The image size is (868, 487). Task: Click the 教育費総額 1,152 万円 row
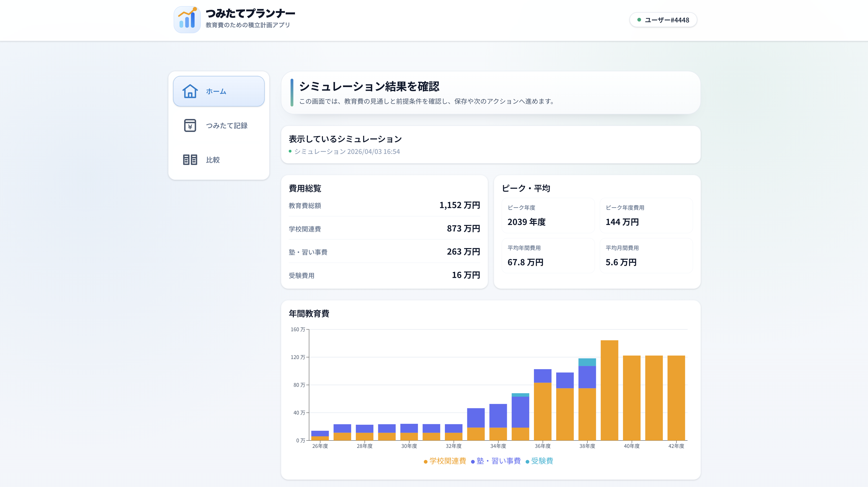[384, 205]
